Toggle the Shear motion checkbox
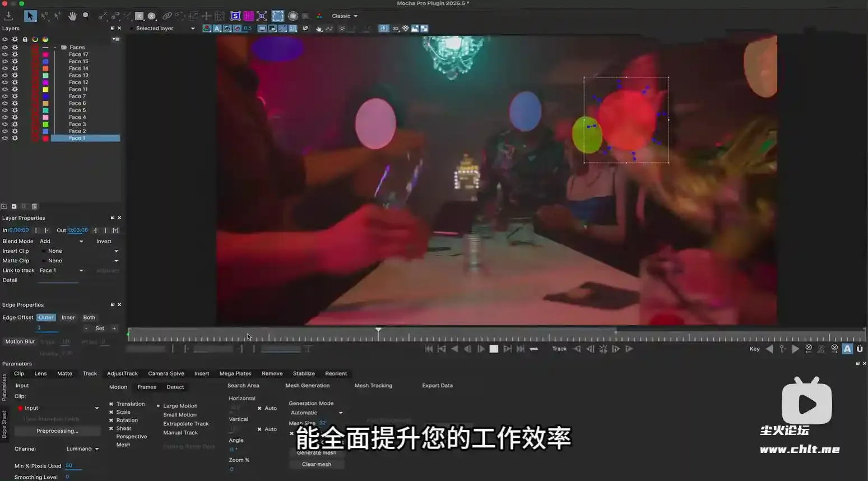This screenshot has height=481, width=868. (x=111, y=428)
